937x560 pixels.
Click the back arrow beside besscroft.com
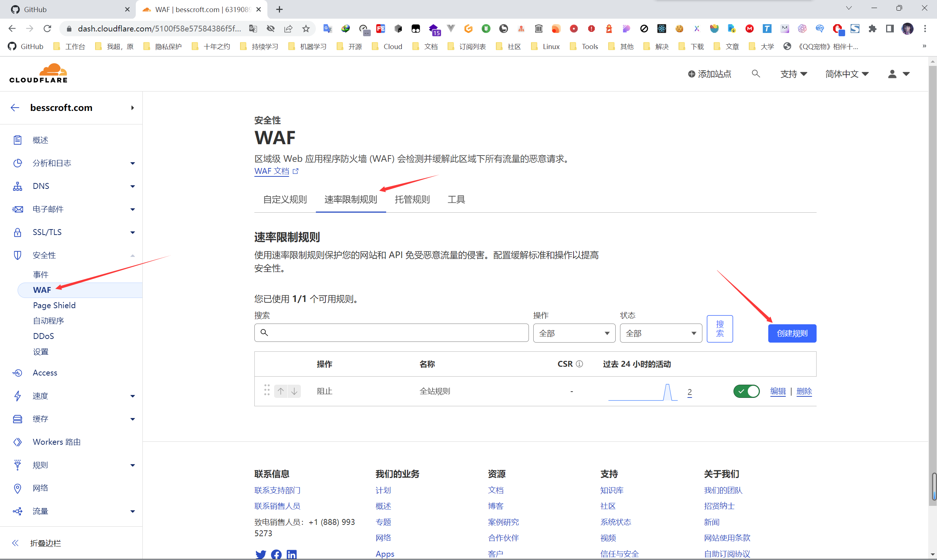(x=15, y=108)
